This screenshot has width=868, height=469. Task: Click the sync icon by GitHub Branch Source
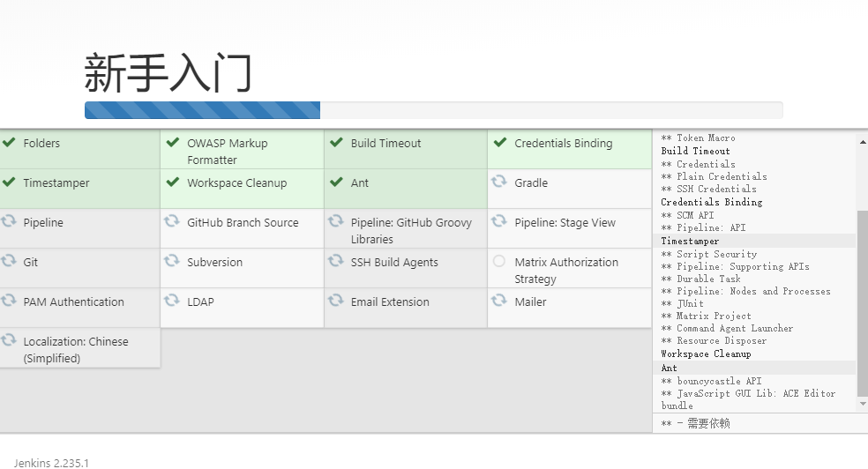[x=172, y=221]
